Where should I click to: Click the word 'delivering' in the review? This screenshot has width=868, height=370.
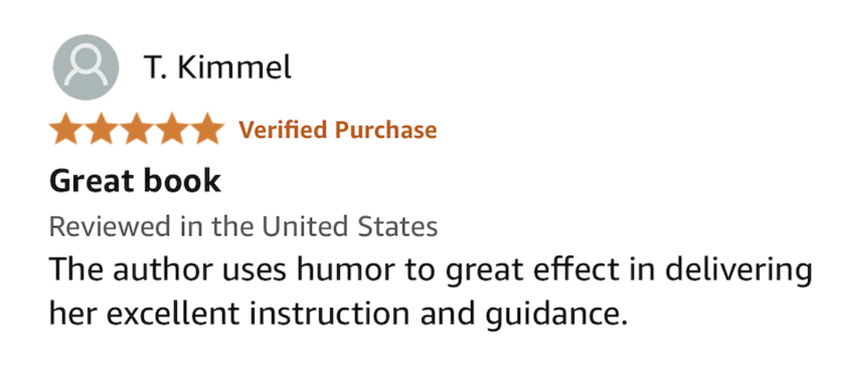739,271
